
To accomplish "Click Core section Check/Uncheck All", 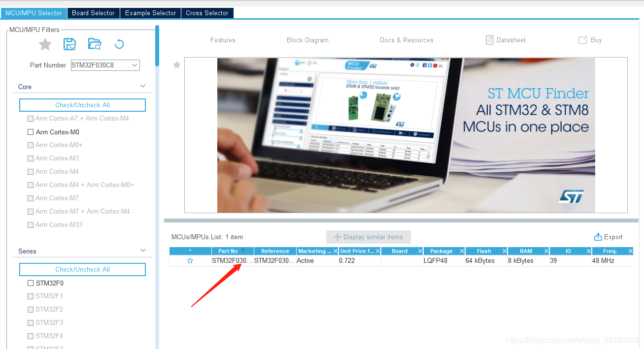I will pyautogui.click(x=82, y=105).
